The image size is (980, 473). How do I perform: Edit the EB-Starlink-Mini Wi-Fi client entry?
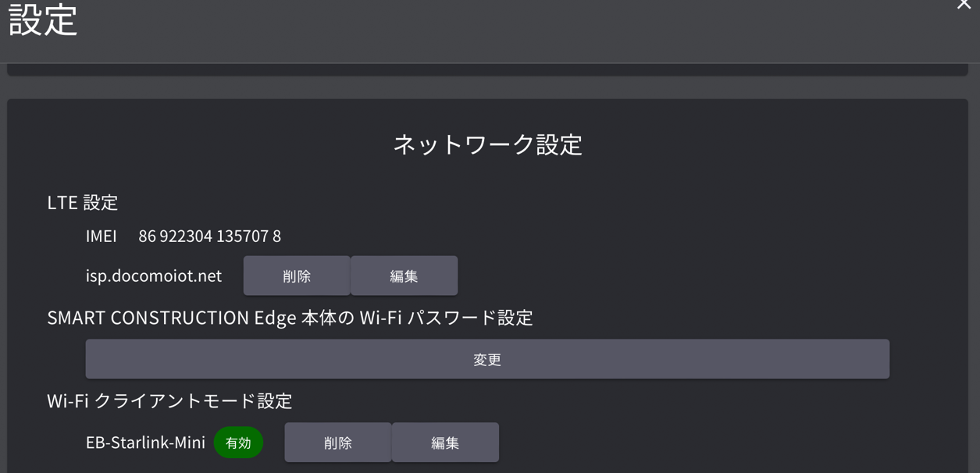click(x=445, y=443)
